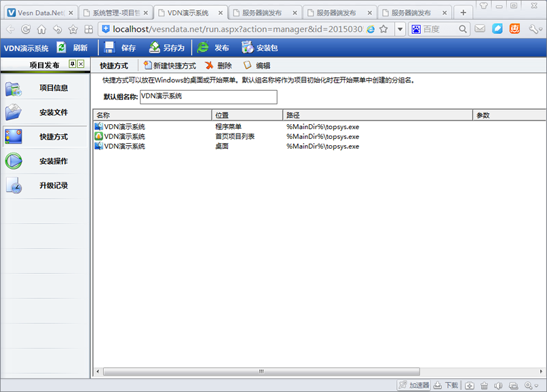This screenshot has height=392, width=547.
Task: Open dropdown arrow right of address bar
Action: (400, 29)
